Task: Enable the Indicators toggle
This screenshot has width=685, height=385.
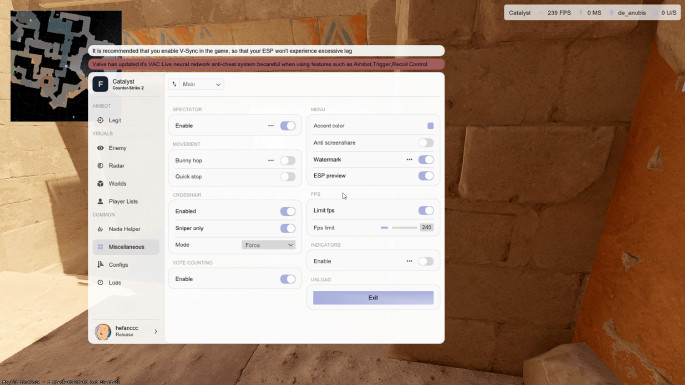Action: pos(426,261)
